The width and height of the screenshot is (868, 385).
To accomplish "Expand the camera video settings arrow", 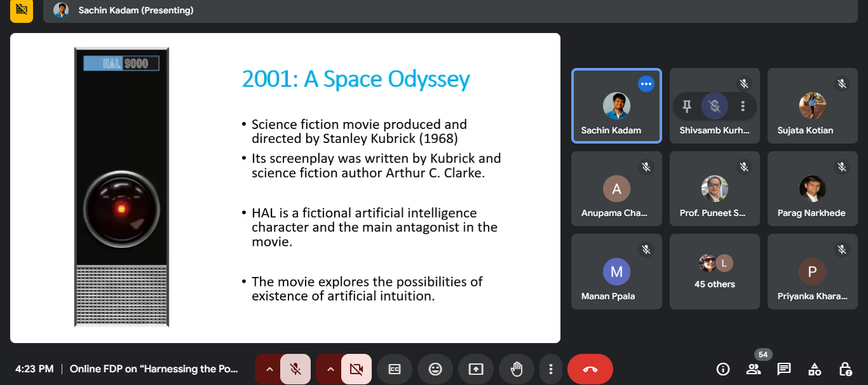I will click(x=330, y=369).
